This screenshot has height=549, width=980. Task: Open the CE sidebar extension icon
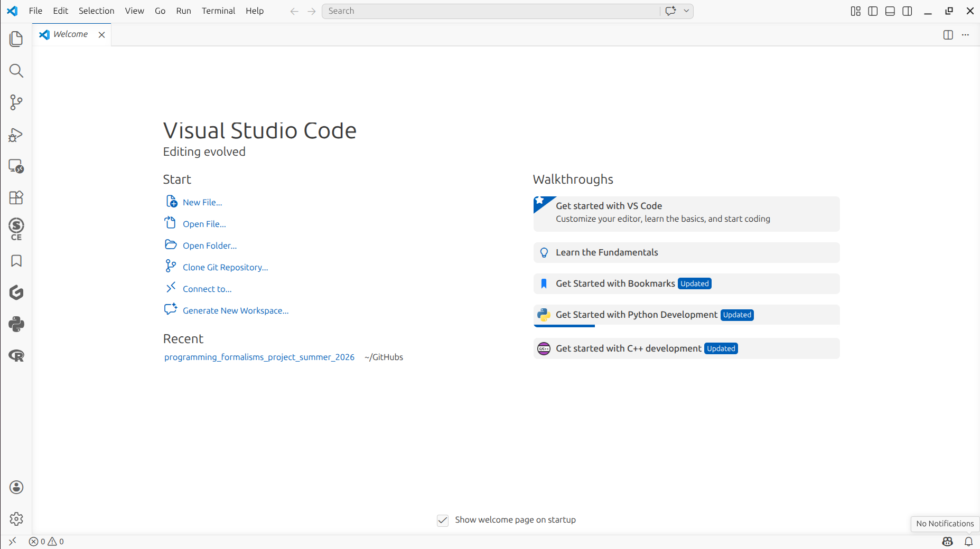(16, 229)
